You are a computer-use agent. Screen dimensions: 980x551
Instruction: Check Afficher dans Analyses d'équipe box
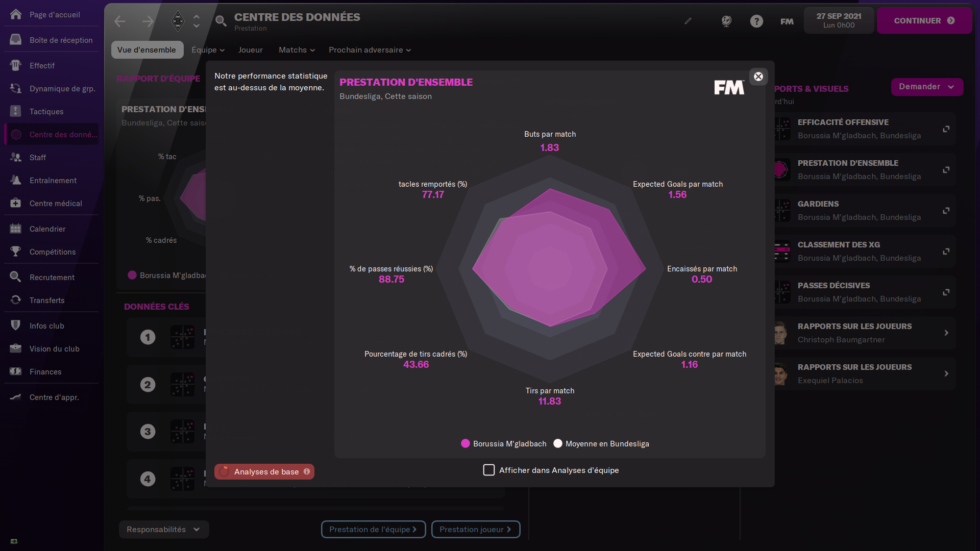[489, 470]
